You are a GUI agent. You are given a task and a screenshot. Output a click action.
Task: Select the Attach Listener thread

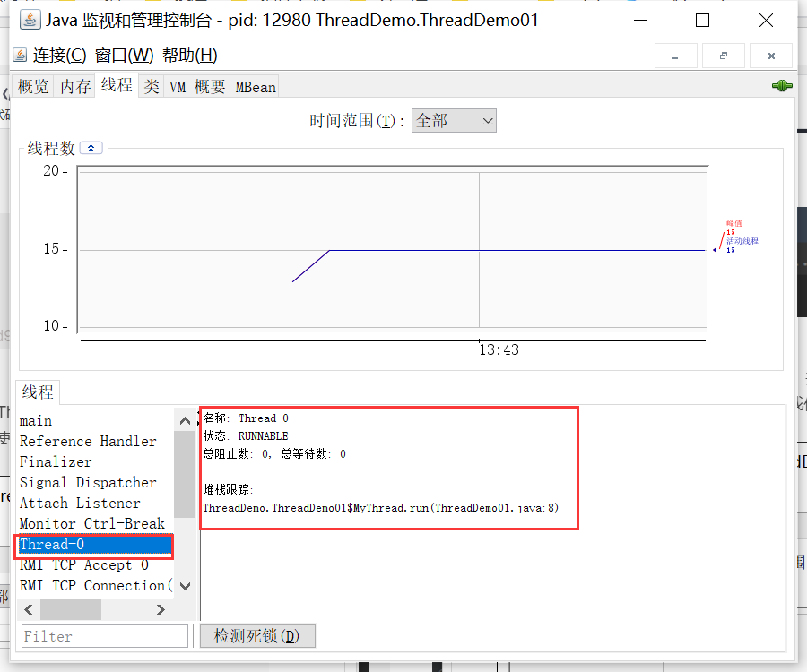(x=95, y=503)
